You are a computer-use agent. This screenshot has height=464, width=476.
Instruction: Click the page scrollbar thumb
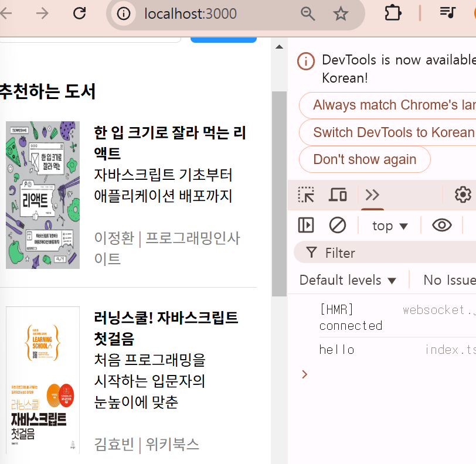click(x=279, y=193)
